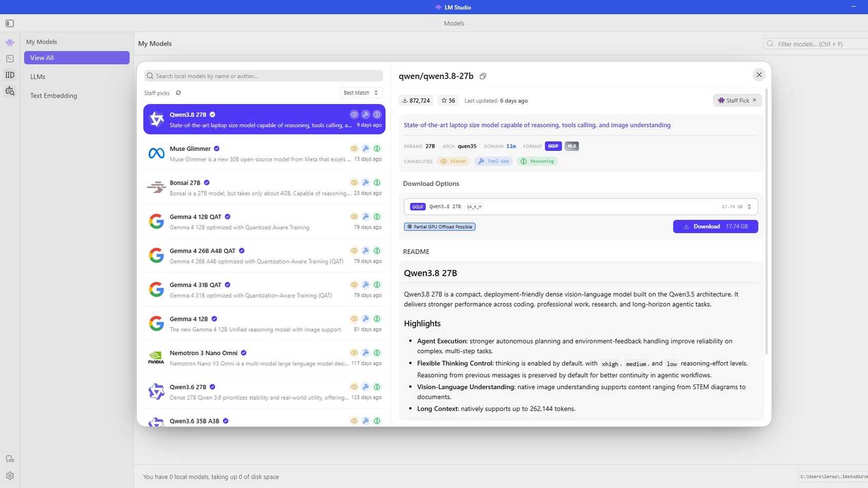Click the Google logo beside Gemma 4 26B A4B QAT

click(x=156, y=256)
